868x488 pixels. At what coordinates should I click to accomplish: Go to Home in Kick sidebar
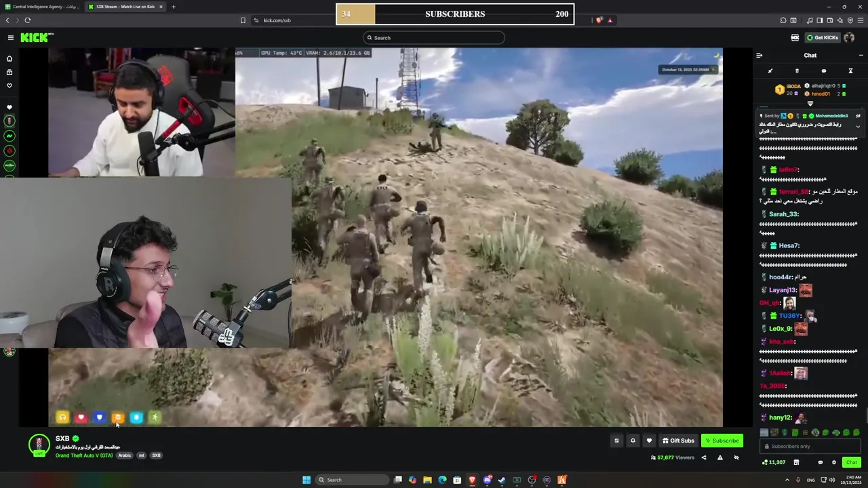tap(9, 59)
